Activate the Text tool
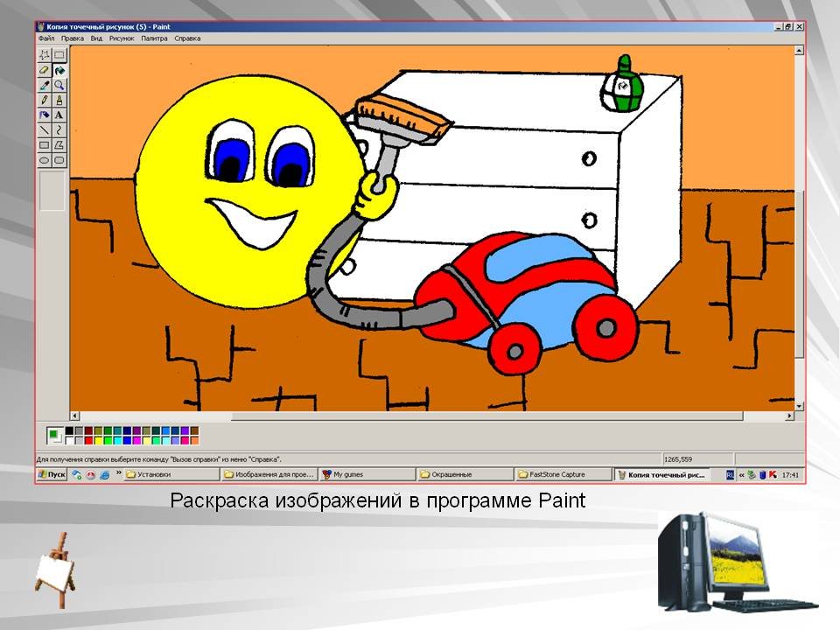This screenshot has width=840, height=630. click(59, 115)
